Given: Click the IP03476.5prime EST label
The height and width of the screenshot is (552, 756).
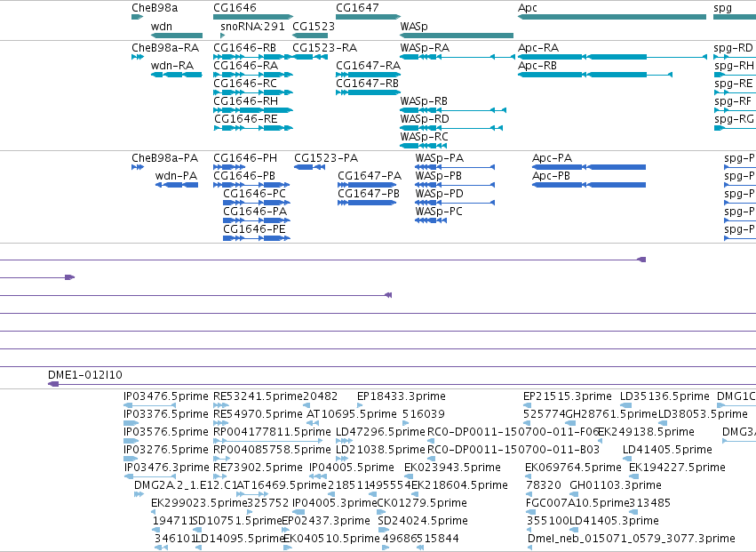Looking at the screenshot, I should [166, 396].
